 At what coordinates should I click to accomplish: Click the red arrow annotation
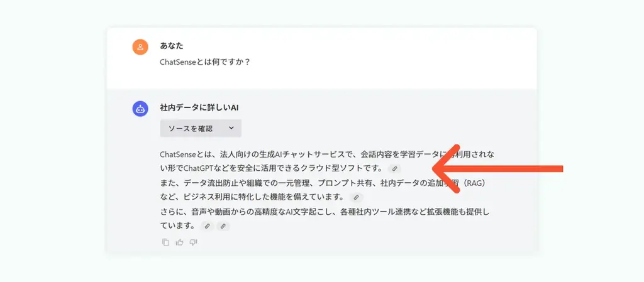[498, 168]
